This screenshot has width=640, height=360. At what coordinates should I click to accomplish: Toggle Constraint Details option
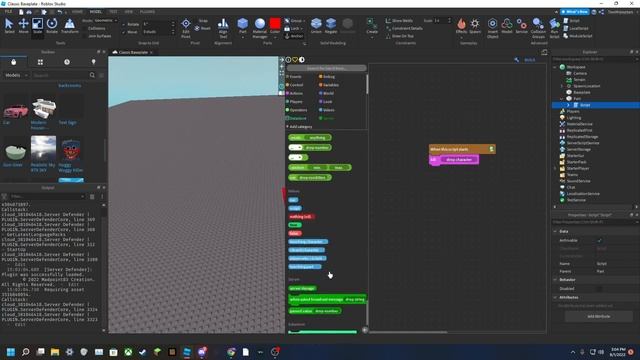pyautogui.click(x=404, y=28)
